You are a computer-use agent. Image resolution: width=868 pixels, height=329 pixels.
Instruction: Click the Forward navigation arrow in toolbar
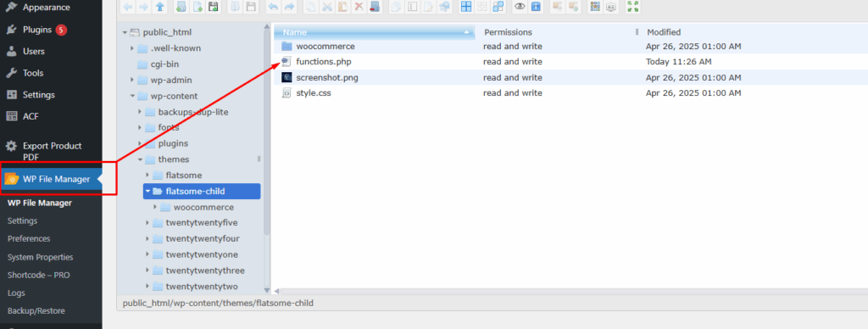(x=143, y=7)
